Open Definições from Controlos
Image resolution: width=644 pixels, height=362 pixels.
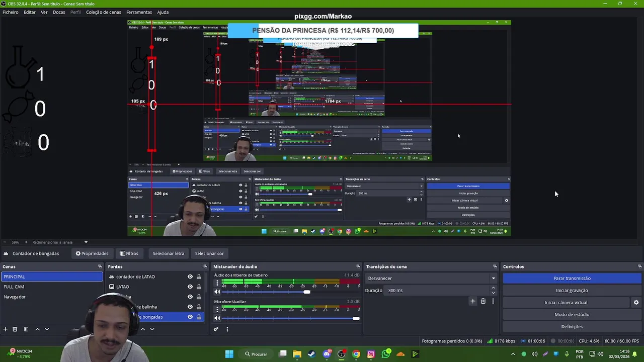(572, 326)
